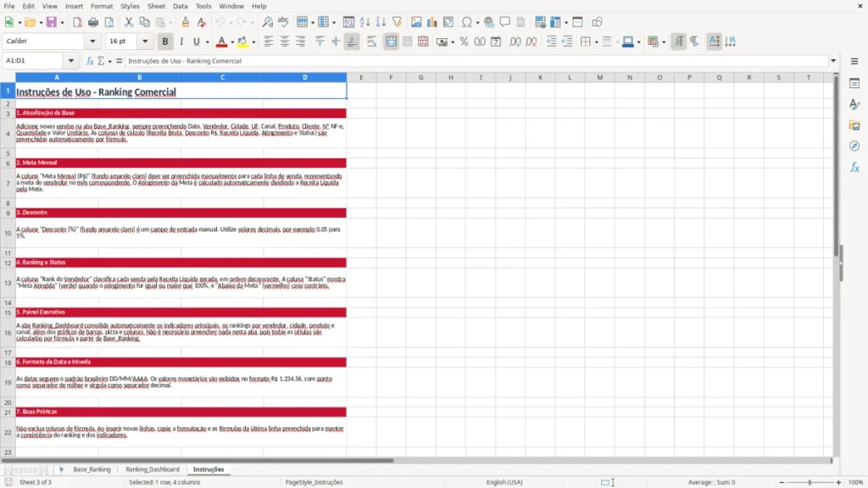
Task: Click the Save document icon
Action: 52,22
